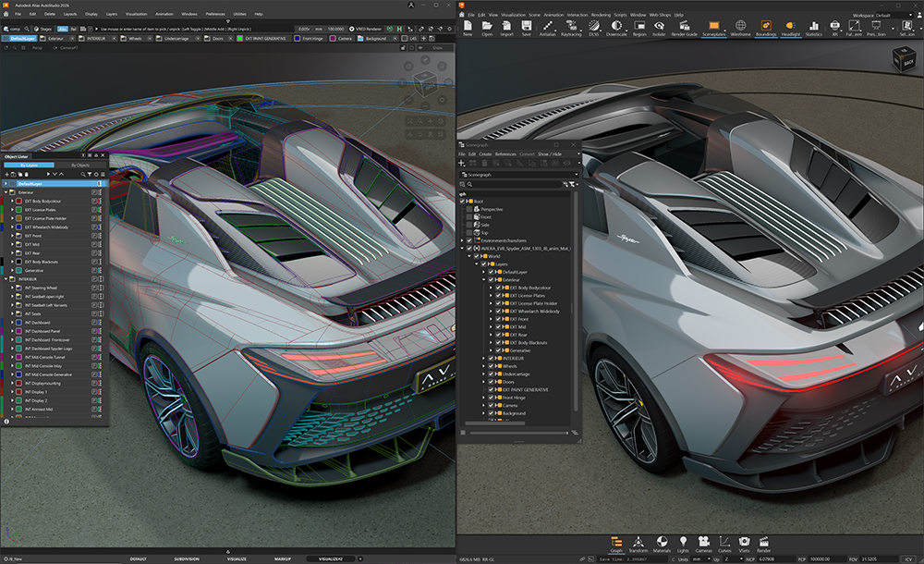This screenshot has width=924, height=564.
Task: Turn on the Headlight in VRED
Action: tap(791, 29)
